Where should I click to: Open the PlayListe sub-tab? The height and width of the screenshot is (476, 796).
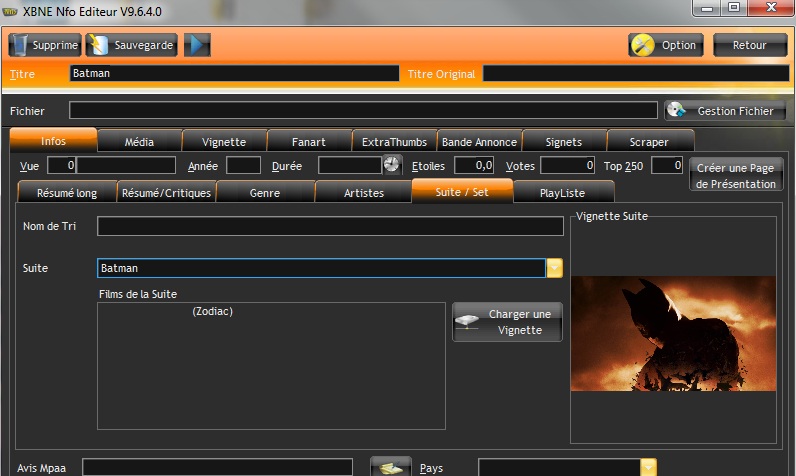562,192
